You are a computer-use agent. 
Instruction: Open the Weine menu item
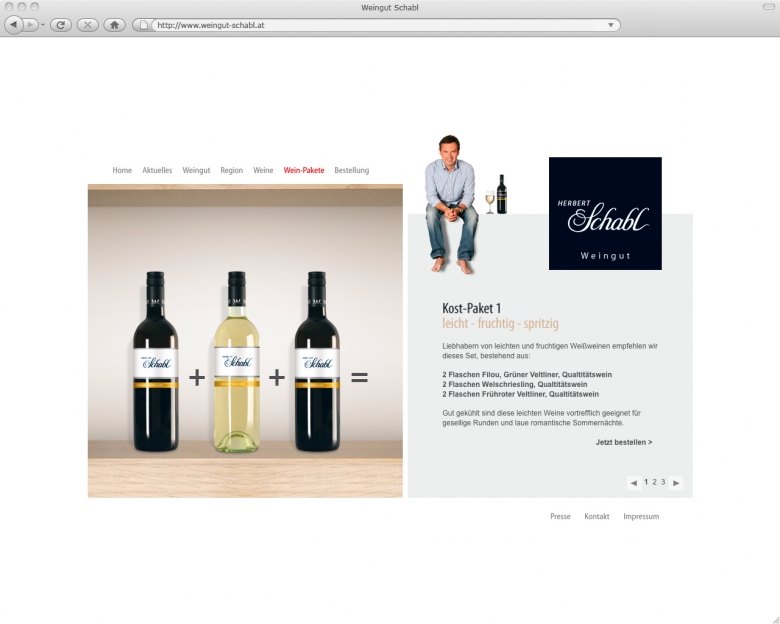tap(263, 170)
